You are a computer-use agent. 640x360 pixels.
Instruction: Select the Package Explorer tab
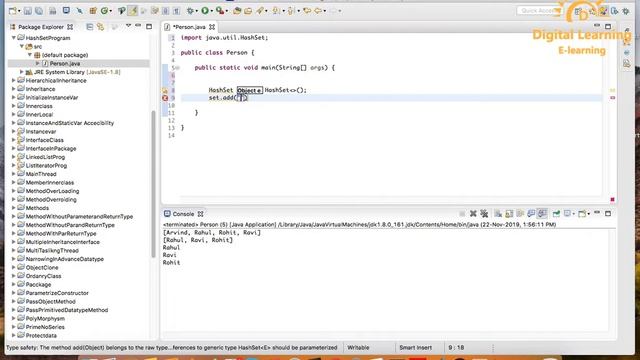click(x=40, y=27)
